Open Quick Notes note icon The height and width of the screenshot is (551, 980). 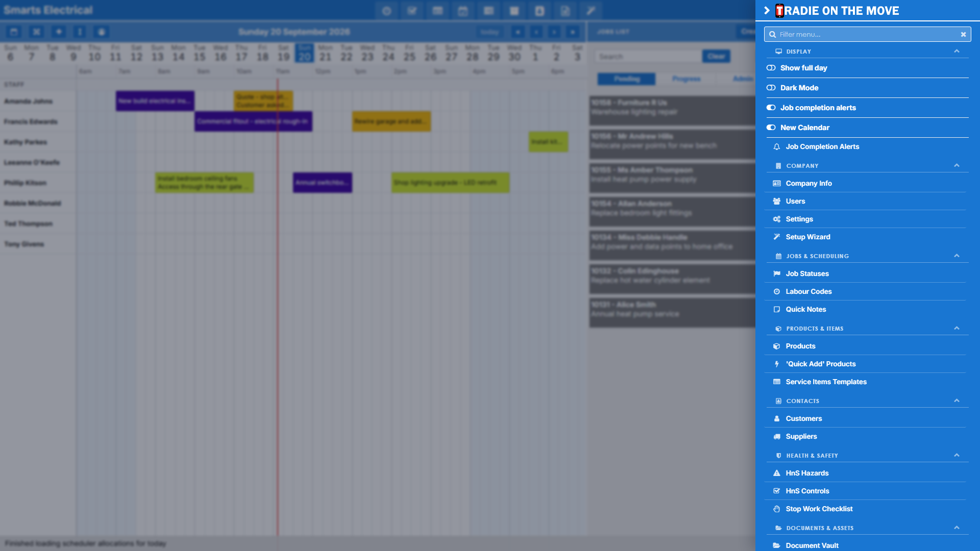[777, 309]
